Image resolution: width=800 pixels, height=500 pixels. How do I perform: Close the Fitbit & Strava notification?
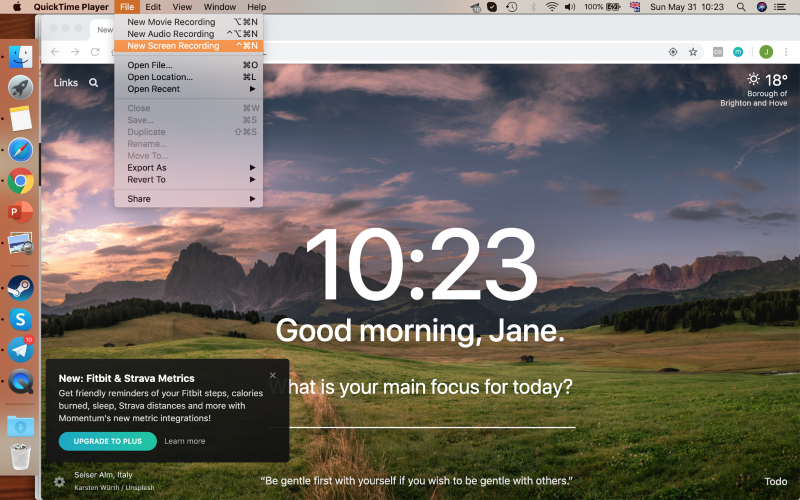(x=273, y=376)
